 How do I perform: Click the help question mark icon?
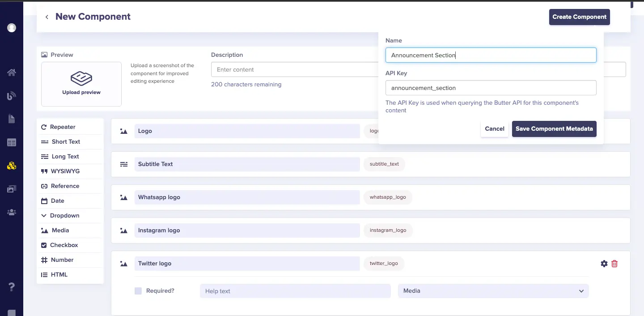(12, 287)
